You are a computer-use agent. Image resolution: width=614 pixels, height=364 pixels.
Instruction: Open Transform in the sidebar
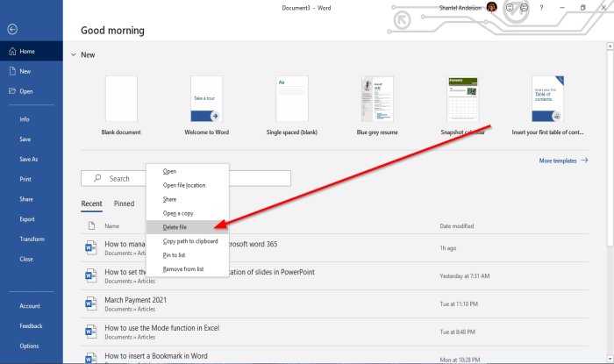tap(32, 239)
